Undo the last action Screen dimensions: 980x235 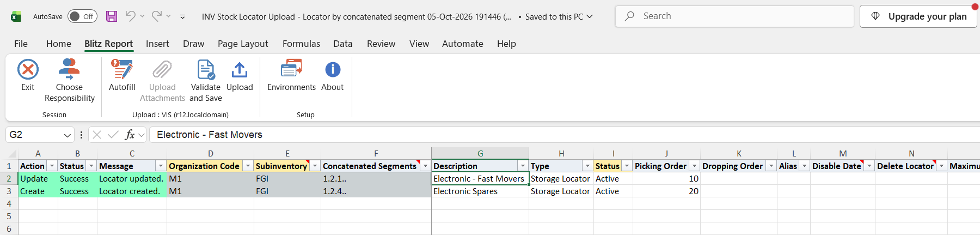pos(130,16)
